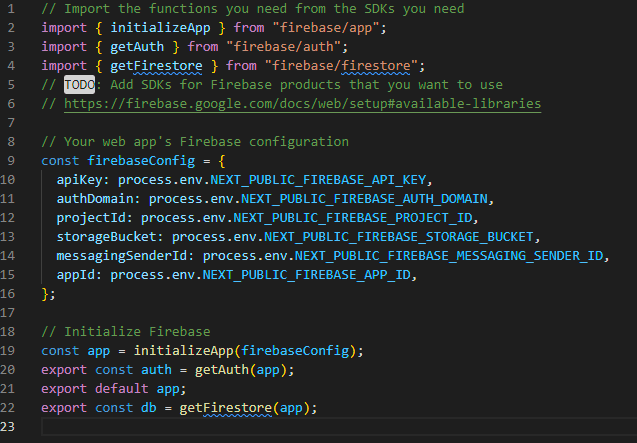
Task: Click the apiKey property name
Action: [x=84, y=179]
